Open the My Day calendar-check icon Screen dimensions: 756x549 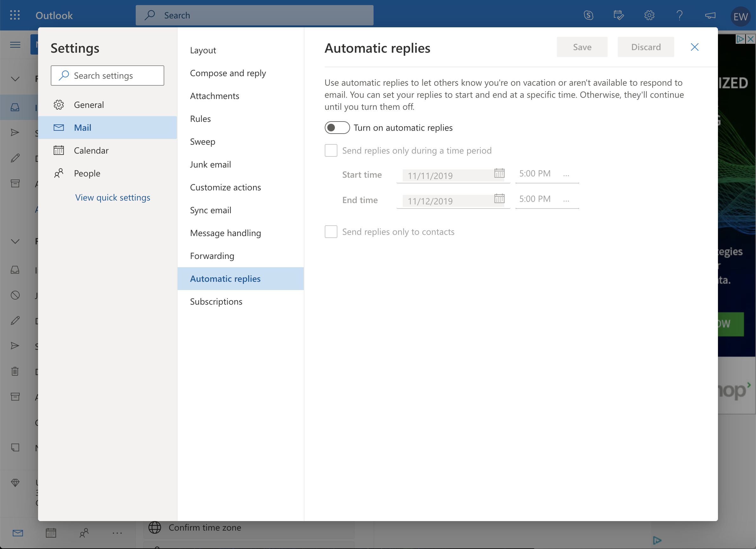click(618, 15)
